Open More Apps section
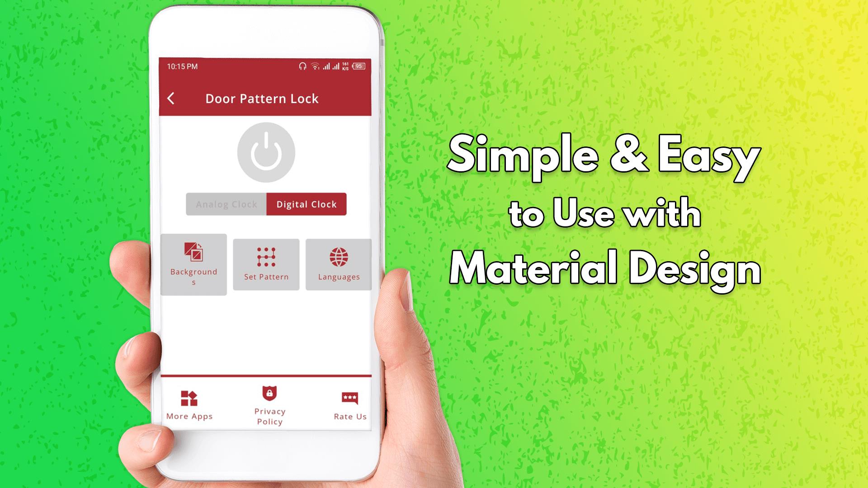 190,403
